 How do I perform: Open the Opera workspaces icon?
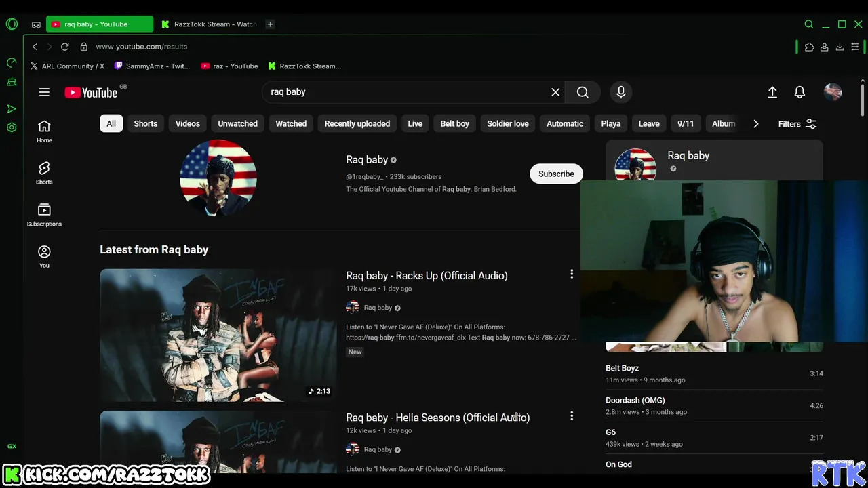coord(36,24)
